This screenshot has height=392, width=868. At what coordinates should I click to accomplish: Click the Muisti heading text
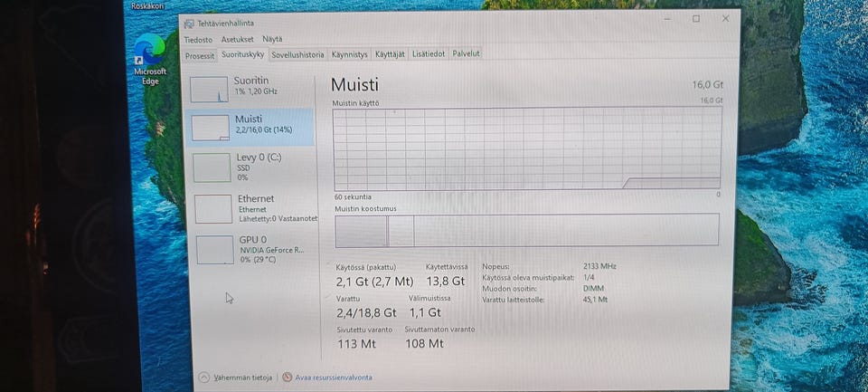[354, 85]
